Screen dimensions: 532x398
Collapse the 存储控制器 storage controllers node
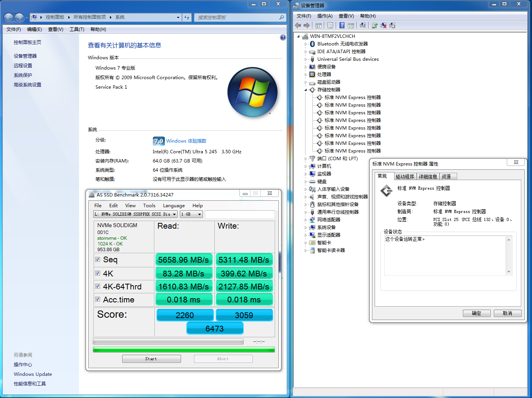(x=306, y=90)
